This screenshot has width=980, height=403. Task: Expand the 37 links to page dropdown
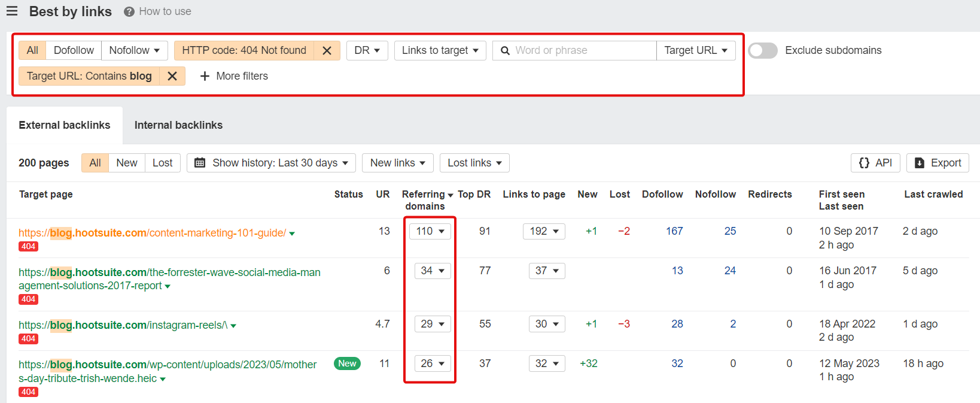[547, 271]
